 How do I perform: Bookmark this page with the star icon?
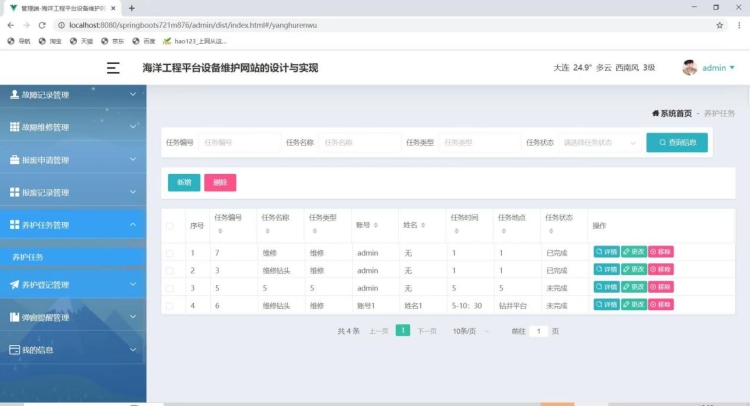pyautogui.click(x=720, y=25)
